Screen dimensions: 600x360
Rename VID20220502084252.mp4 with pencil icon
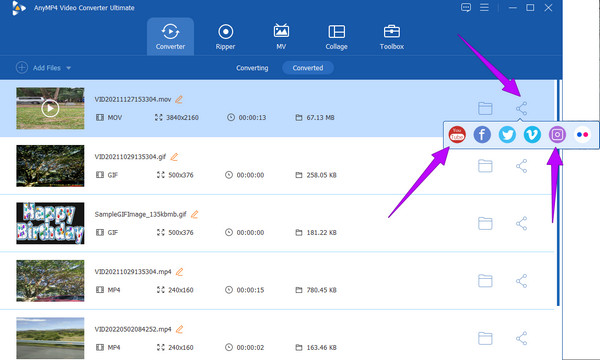(x=179, y=329)
